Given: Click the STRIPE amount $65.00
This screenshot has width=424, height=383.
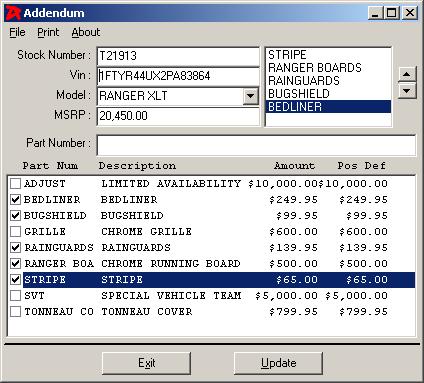Looking at the screenshot, I should tap(297, 280).
